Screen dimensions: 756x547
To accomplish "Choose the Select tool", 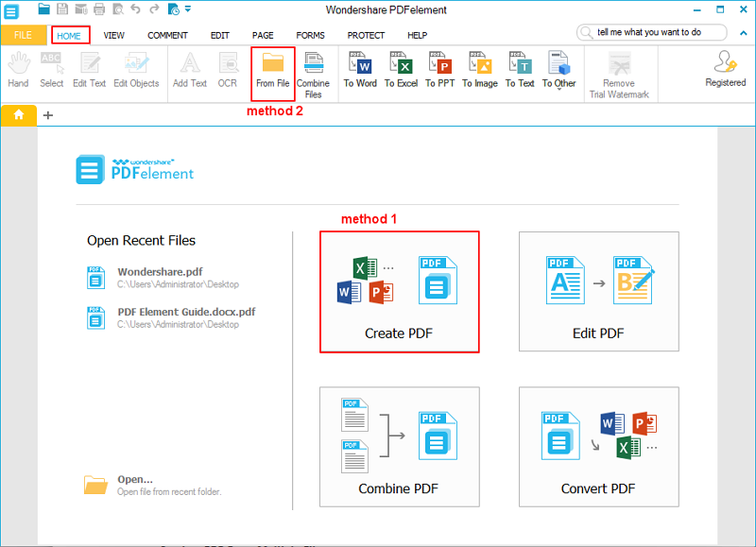I will pos(52,70).
